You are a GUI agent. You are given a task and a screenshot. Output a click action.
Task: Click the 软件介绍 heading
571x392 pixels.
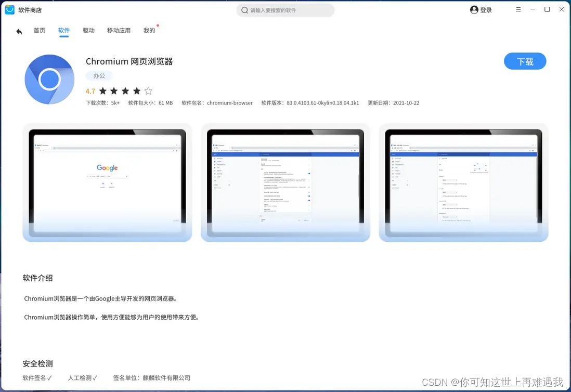38,278
